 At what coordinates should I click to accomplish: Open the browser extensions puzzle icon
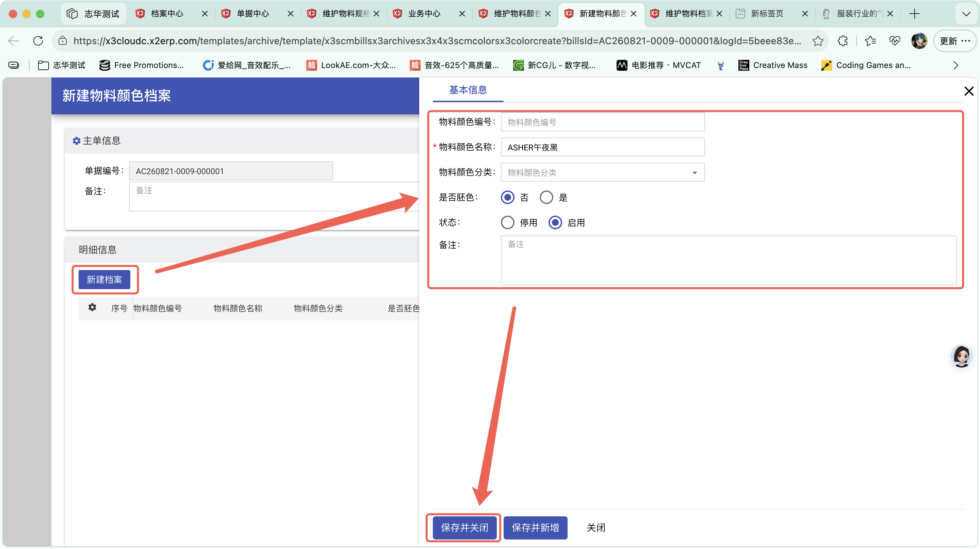click(843, 41)
